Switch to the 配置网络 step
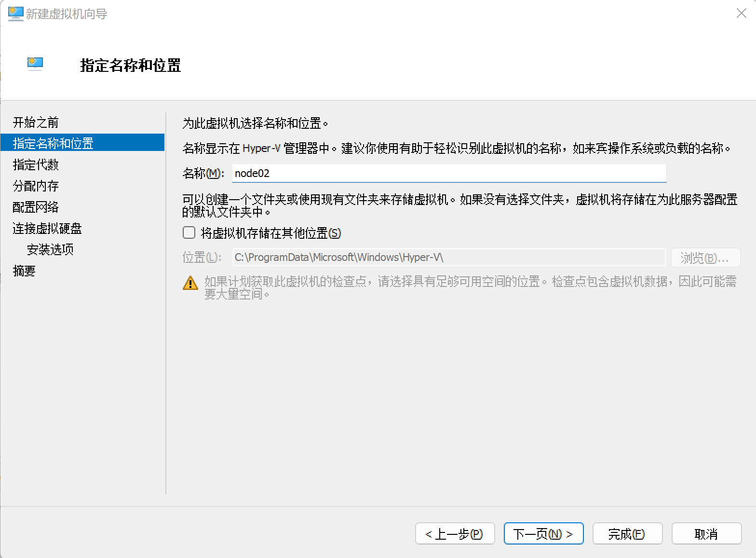This screenshot has height=558, width=756. (36, 207)
